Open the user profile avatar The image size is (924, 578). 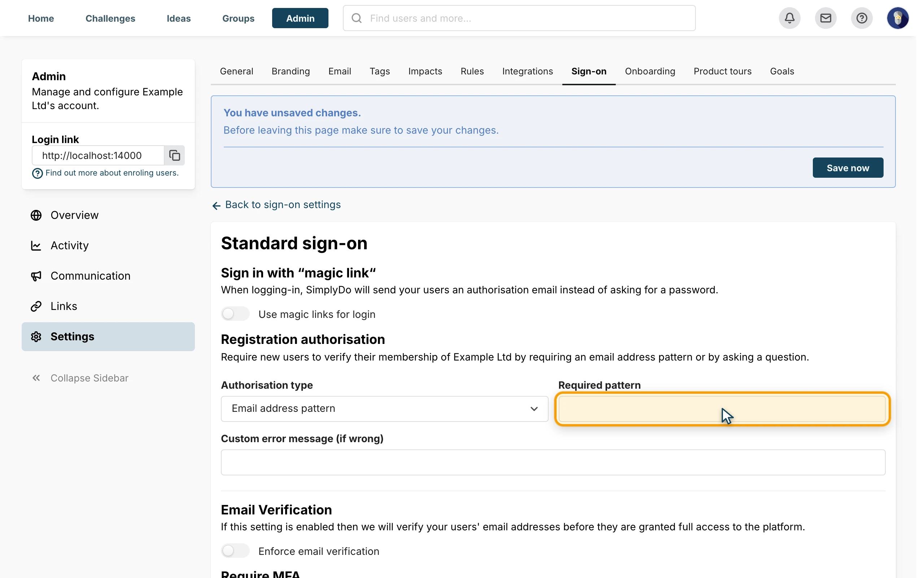[x=898, y=18]
